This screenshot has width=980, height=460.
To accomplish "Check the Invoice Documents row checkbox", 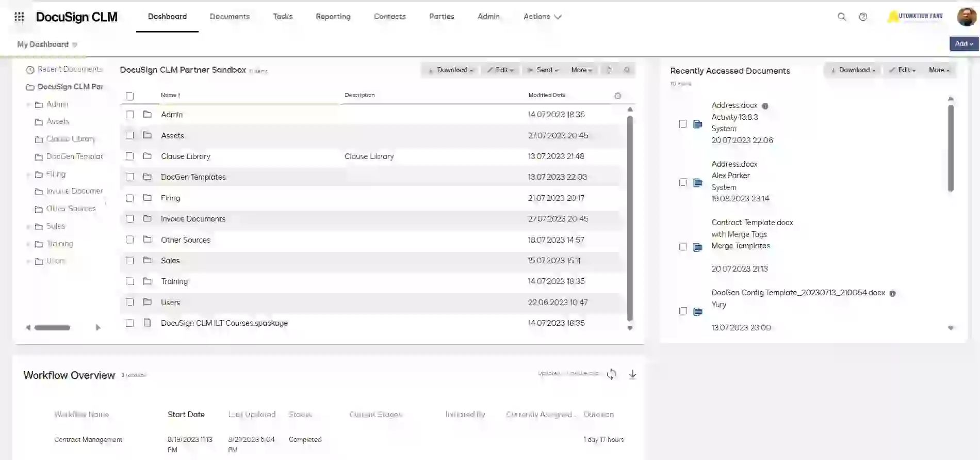I will pos(129,219).
